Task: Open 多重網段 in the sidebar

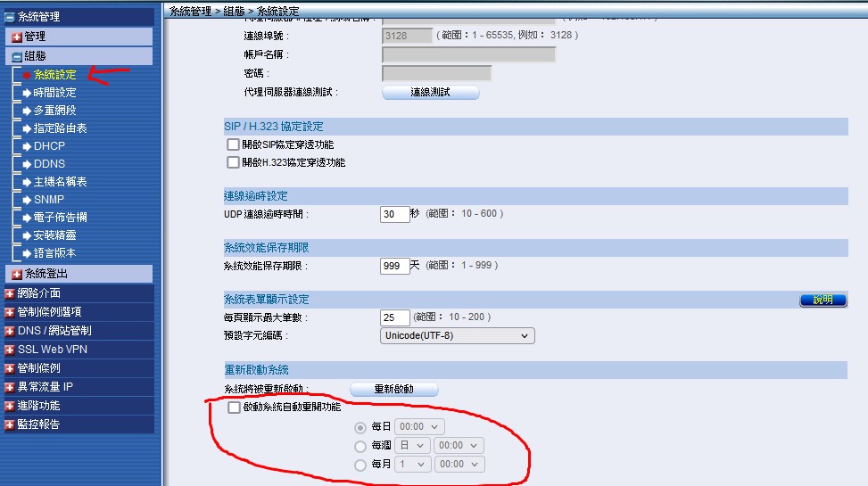Action: 54,111
